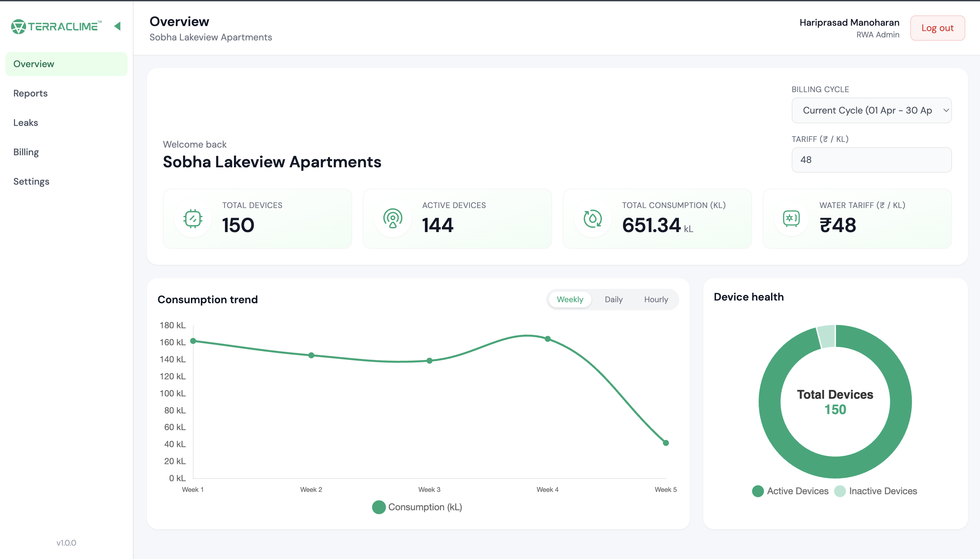
Task: Select the Week 1 data point
Action: 193,341
